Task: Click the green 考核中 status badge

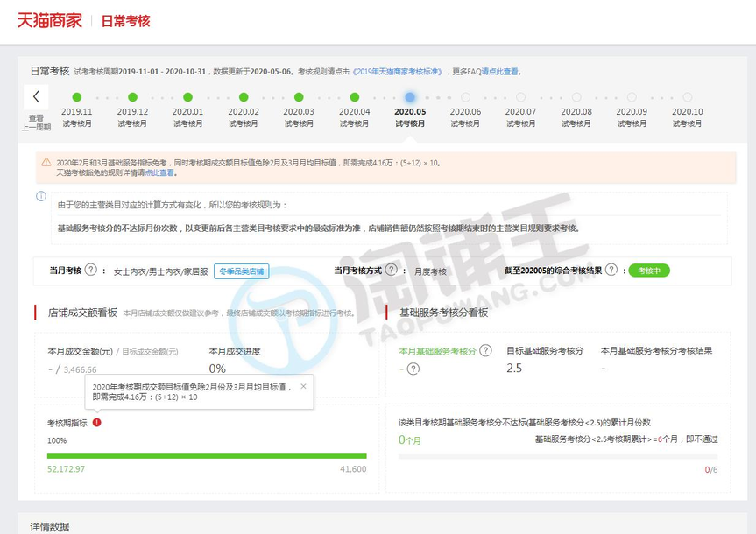Action: [x=649, y=271]
